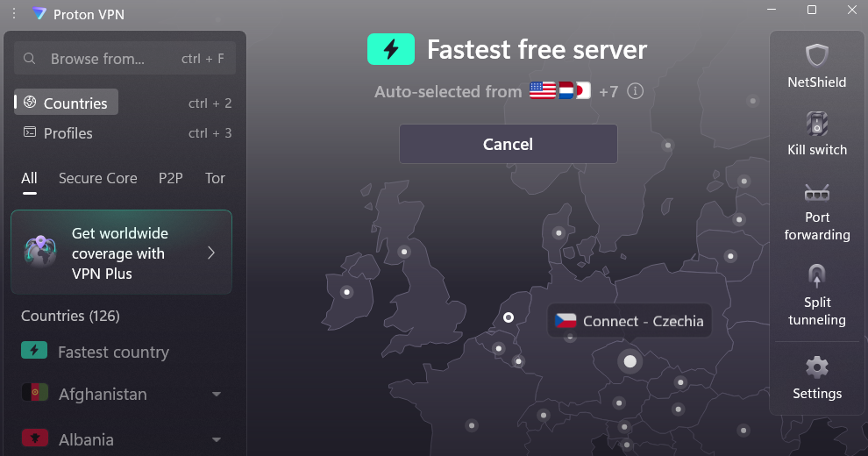Open NetShield shield icon
868x456 pixels.
pyautogui.click(x=816, y=57)
